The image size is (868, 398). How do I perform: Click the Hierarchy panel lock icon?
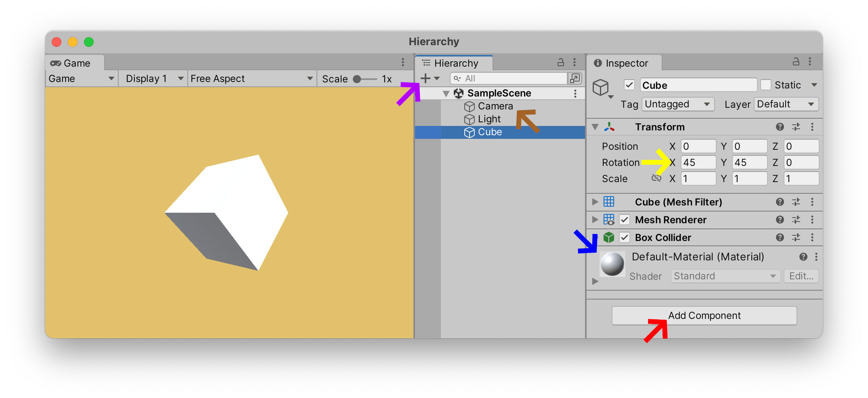pos(560,63)
